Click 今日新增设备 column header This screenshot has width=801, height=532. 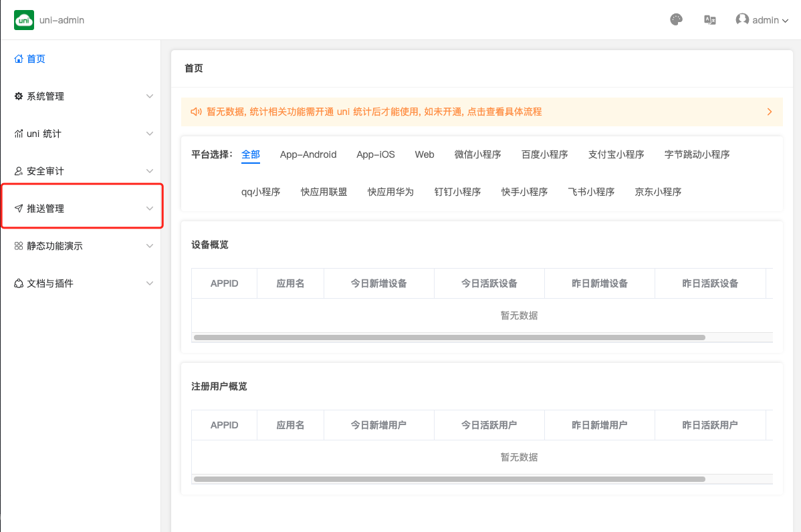378,283
